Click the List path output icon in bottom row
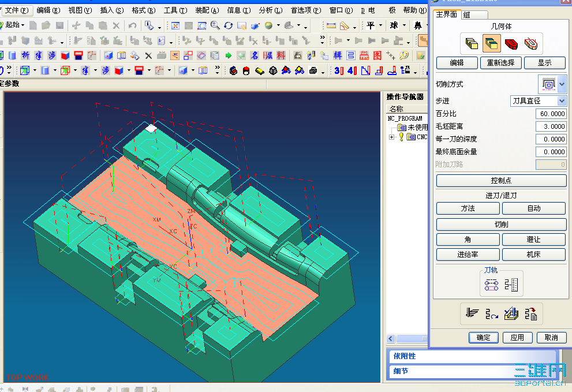572x392 pixels. pos(531,313)
